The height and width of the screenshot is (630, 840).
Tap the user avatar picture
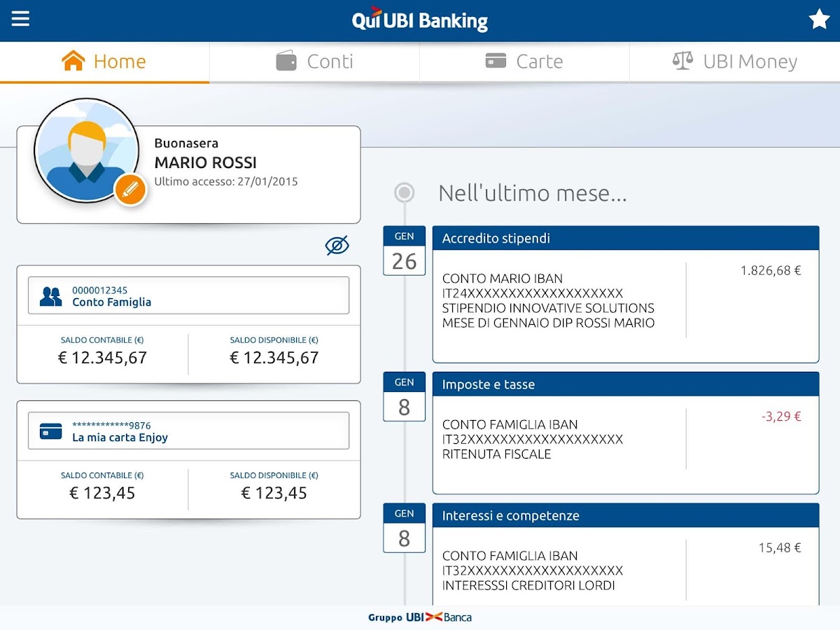pos(86,150)
